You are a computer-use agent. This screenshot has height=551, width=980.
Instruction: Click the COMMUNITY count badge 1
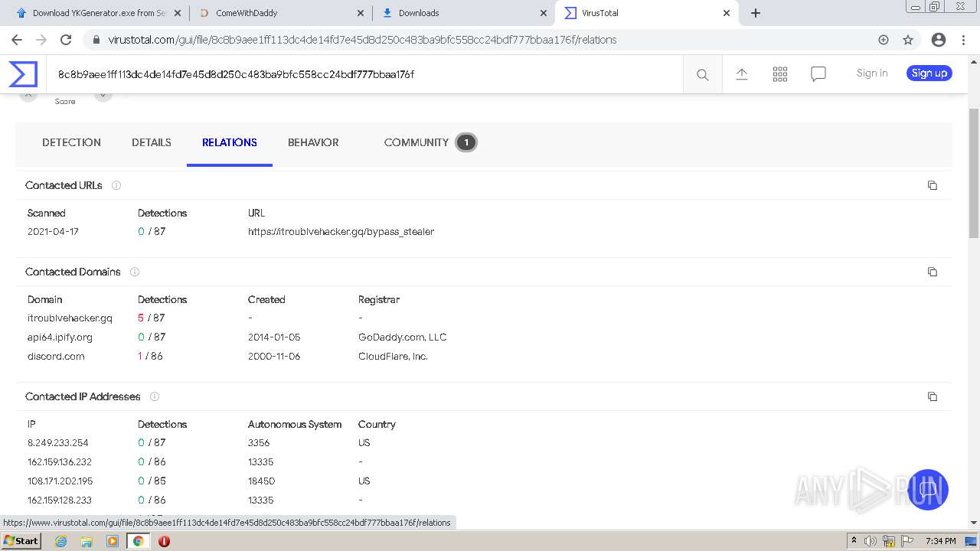[465, 142]
